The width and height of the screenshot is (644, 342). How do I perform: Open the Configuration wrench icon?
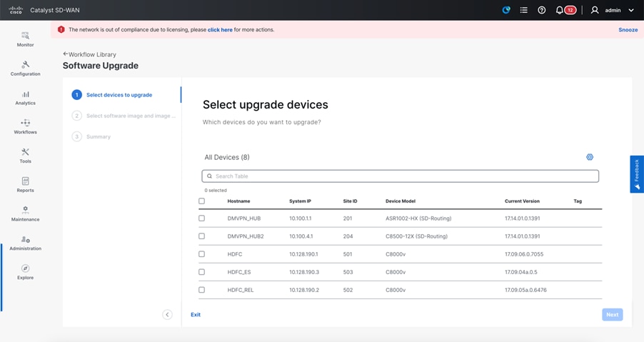(25, 64)
